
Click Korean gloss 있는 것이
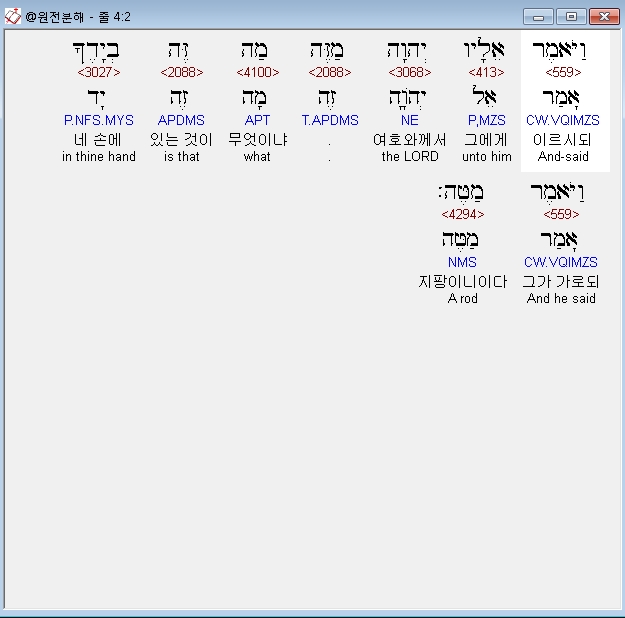pyautogui.click(x=181, y=140)
